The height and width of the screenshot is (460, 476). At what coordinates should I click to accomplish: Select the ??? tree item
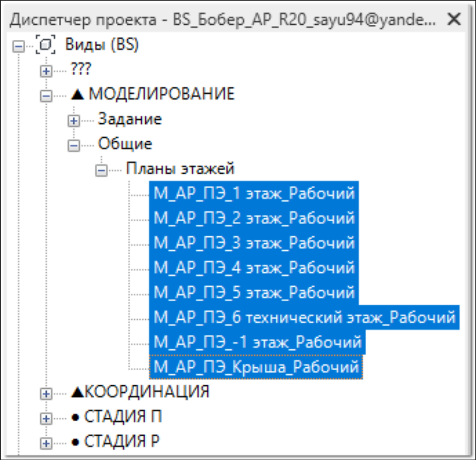click(x=81, y=69)
